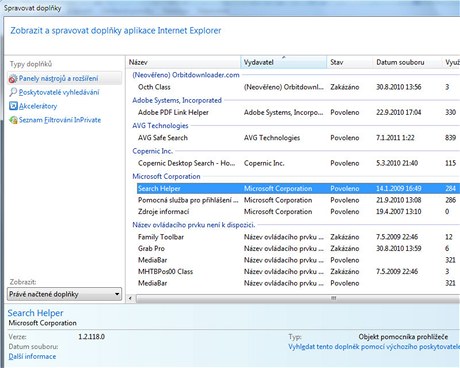Select the Adobe PDF Link Helper row

[298, 113]
